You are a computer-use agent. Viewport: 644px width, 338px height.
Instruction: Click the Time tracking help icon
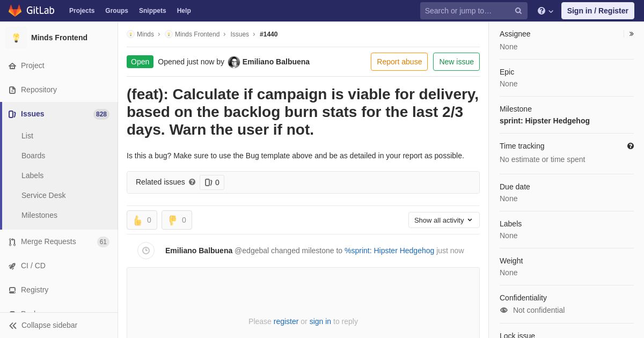631,146
